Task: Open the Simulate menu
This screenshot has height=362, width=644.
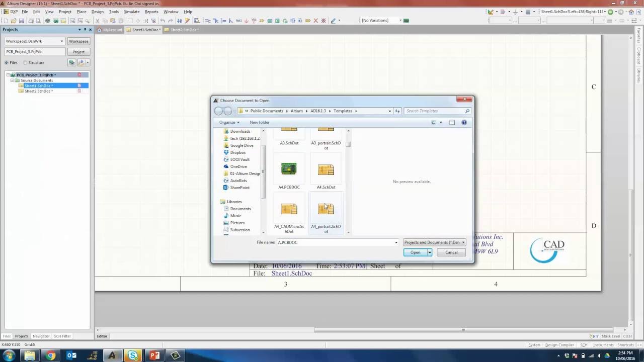Action: tap(132, 12)
